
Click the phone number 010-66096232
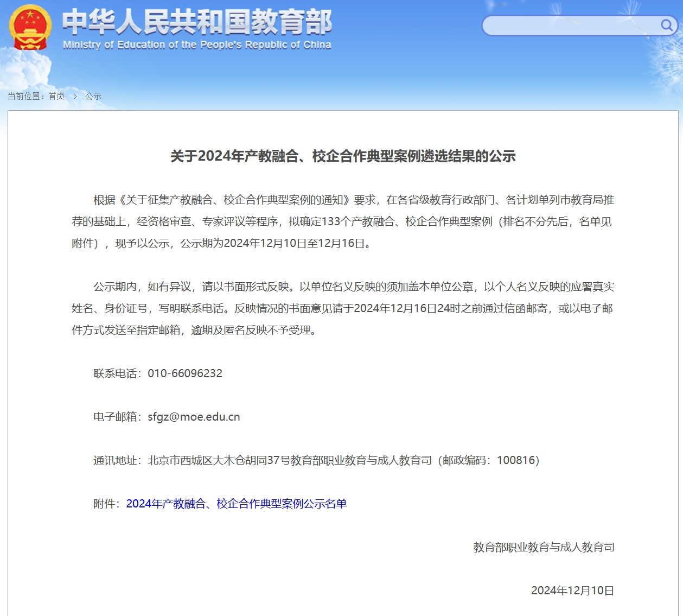click(185, 373)
